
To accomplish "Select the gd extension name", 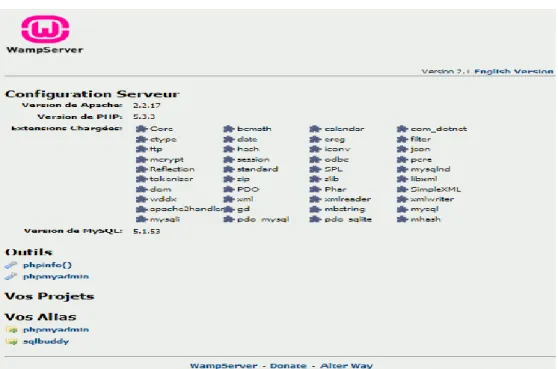I will (243, 209).
